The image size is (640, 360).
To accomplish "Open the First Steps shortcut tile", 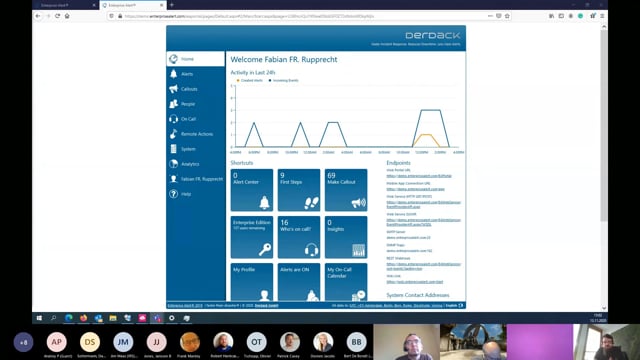I will point(299,190).
